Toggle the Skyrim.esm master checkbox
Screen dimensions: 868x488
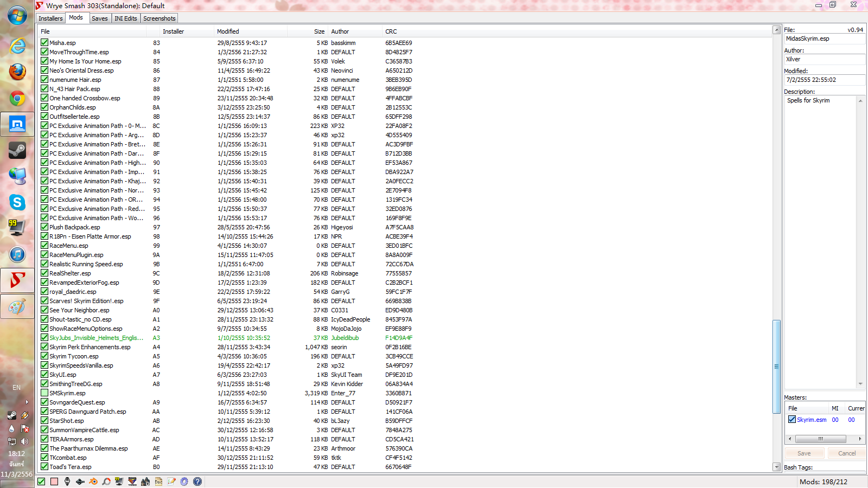coord(792,419)
